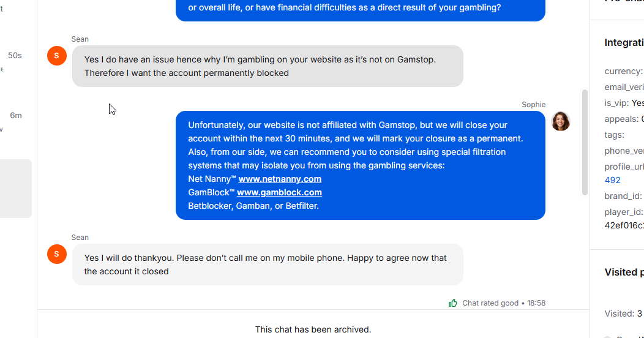Click the highlighted gray chat list item
This screenshot has width=644, height=338.
coord(15,188)
